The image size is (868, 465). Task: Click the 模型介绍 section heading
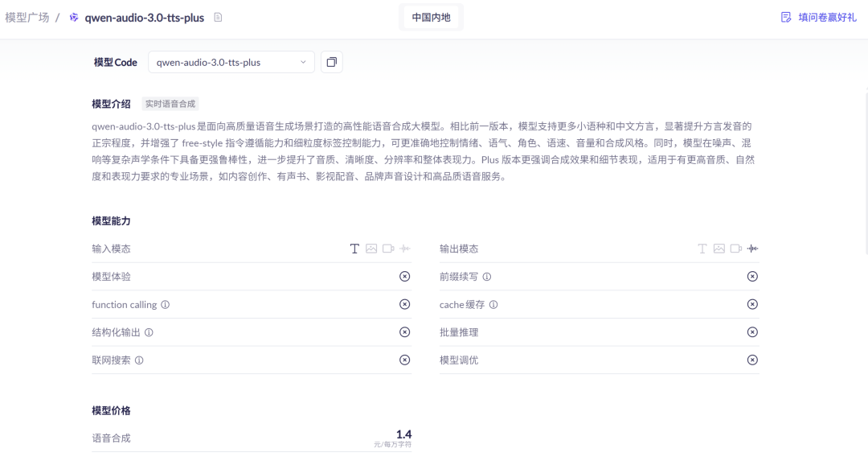point(111,105)
